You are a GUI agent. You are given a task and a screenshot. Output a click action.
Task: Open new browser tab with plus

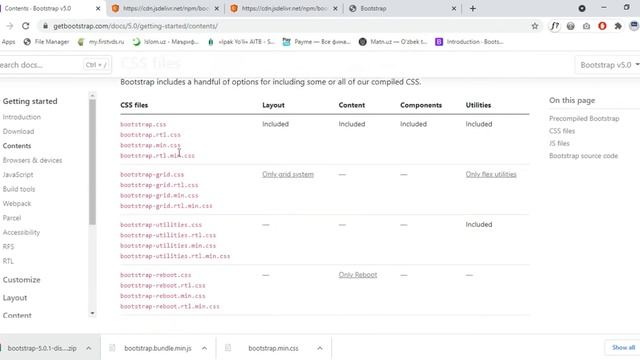click(x=473, y=8)
